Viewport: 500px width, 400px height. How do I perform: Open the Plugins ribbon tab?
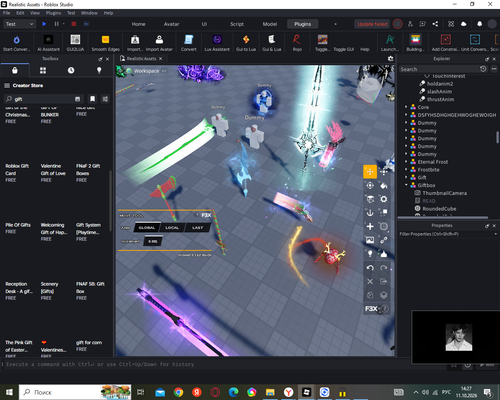pyautogui.click(x=302, y=24)
